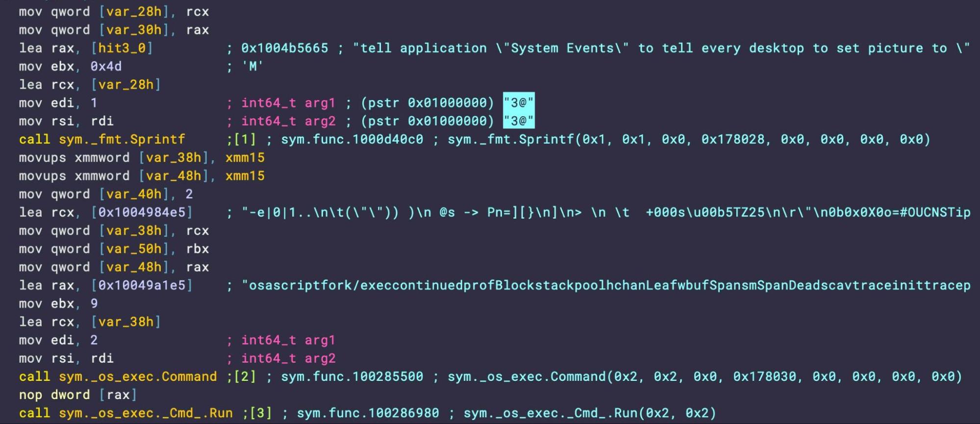Click the sym.func.100286980 reference
The image size is (980, 424).
point(368,413)
